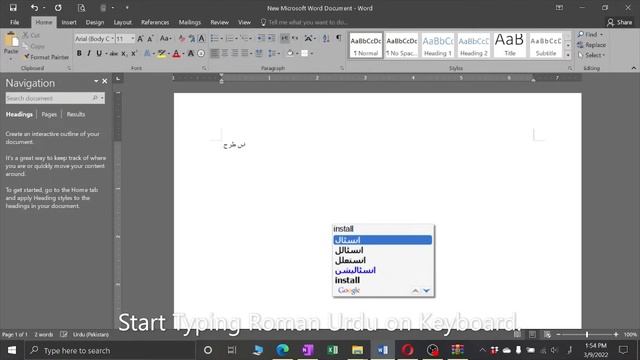Open Excel from the taskbar
This screenshot has width=640, height=360.
[333, 350]
